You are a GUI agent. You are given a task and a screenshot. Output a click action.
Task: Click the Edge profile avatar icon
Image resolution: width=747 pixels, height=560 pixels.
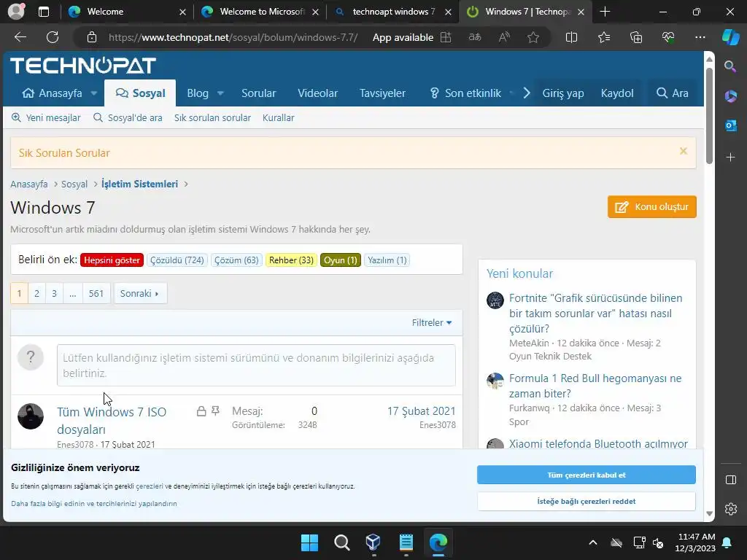coord(16,12)
